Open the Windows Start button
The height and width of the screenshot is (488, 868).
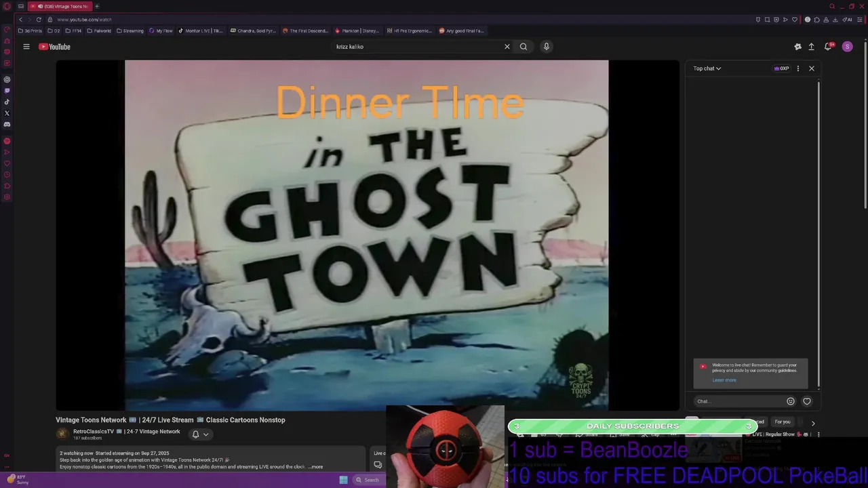coord(344,480)
